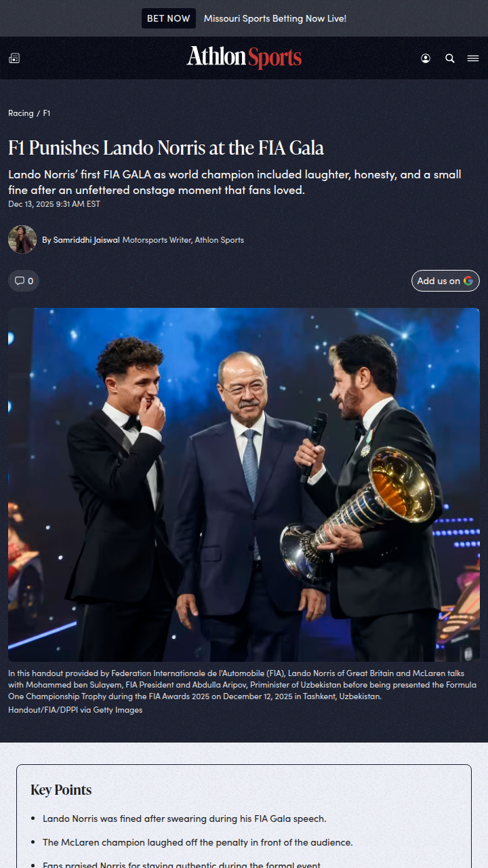Open author Samriddhi Jaiswal's page
Screen dimensions: 488x868
[x=85, y=240]
